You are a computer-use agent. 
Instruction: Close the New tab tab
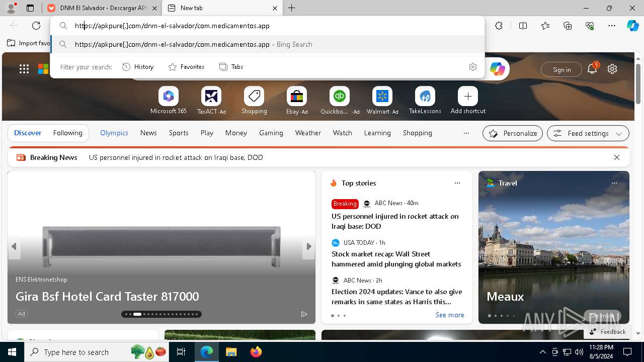(x=275, y=8)
